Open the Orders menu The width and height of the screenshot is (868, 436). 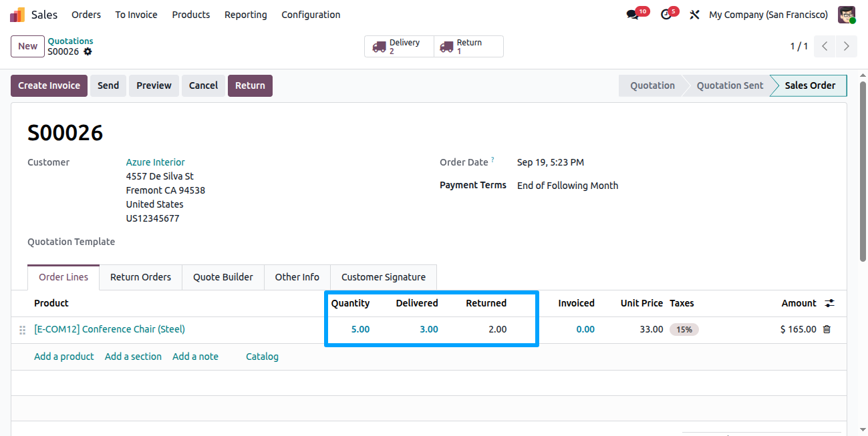pyautogui.click(x=86, y=15)
